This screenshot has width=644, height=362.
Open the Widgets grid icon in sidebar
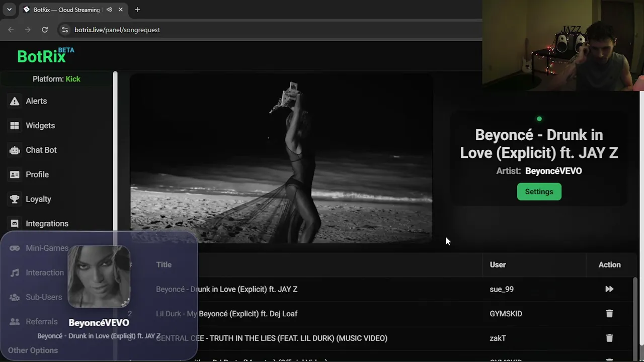click(15, 126)
